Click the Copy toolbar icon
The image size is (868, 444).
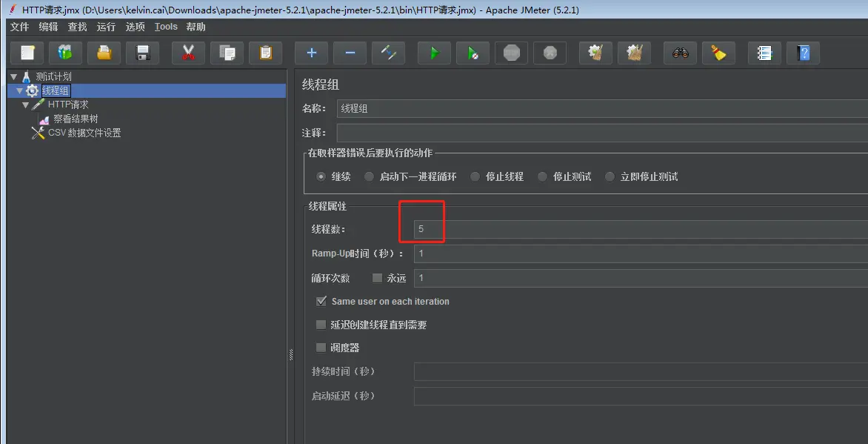point(227,53)
